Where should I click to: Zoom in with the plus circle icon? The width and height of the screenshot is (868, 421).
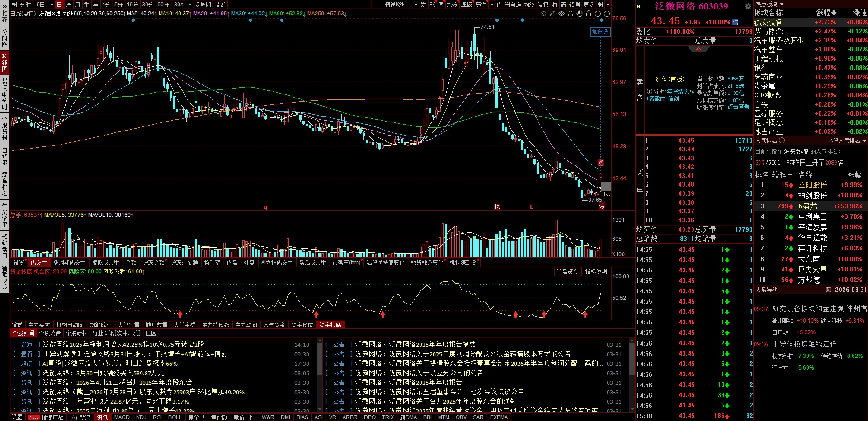click(598, 14)
